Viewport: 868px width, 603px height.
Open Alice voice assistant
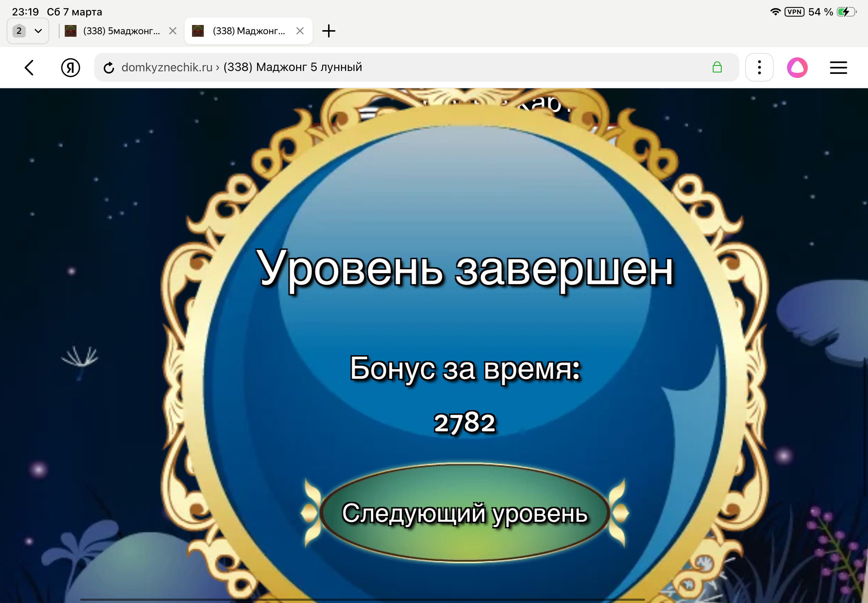[x=798, y=67]
